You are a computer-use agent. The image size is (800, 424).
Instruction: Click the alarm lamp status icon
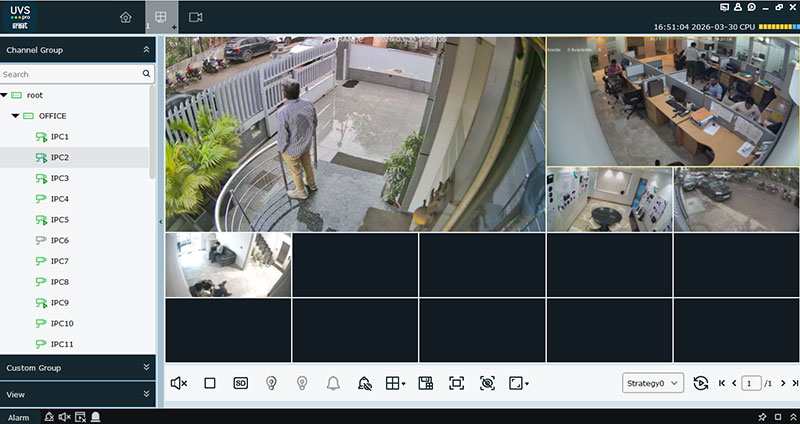(x=95, y=417)
